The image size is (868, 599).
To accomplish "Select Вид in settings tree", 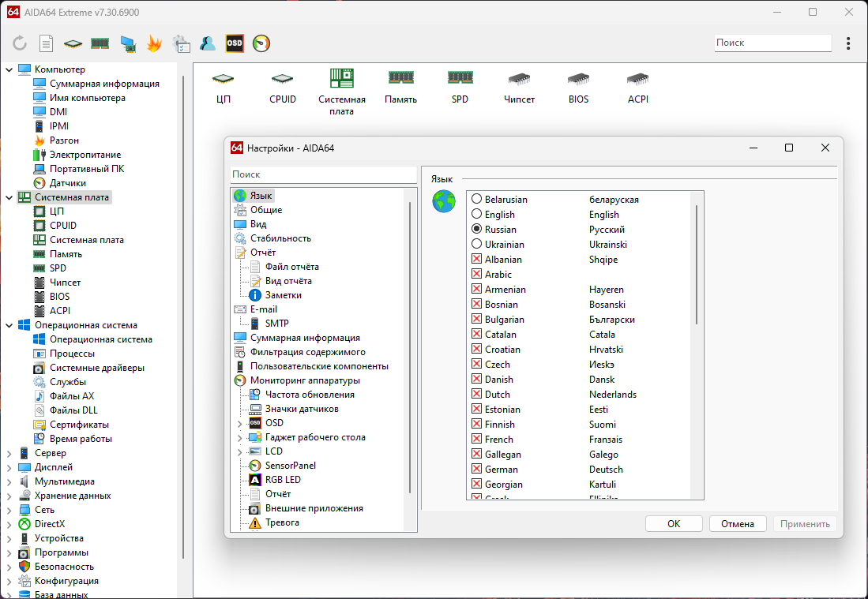I will pos(258,224).
